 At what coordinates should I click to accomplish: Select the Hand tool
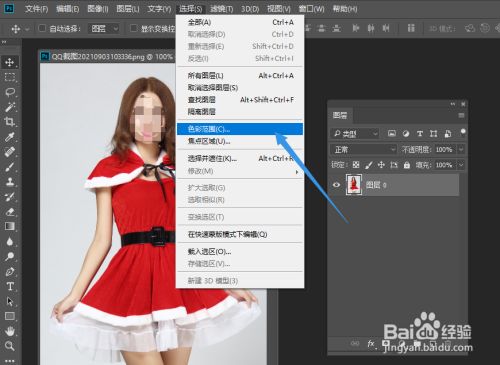pos(10,331)
